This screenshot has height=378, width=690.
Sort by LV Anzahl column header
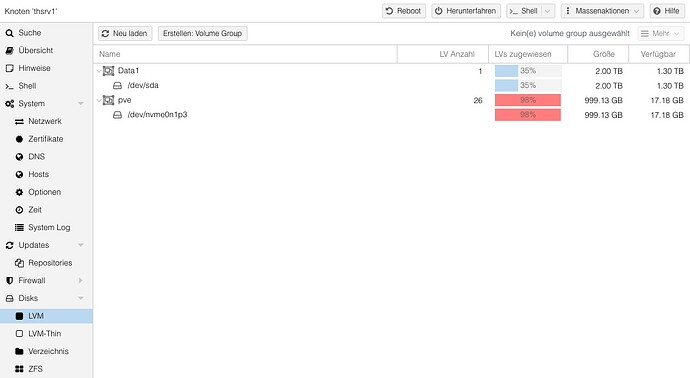pos(443,54)
